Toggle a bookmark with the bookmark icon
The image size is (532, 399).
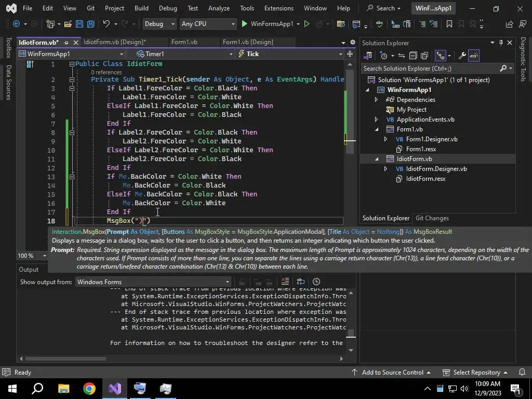(449, 24)
